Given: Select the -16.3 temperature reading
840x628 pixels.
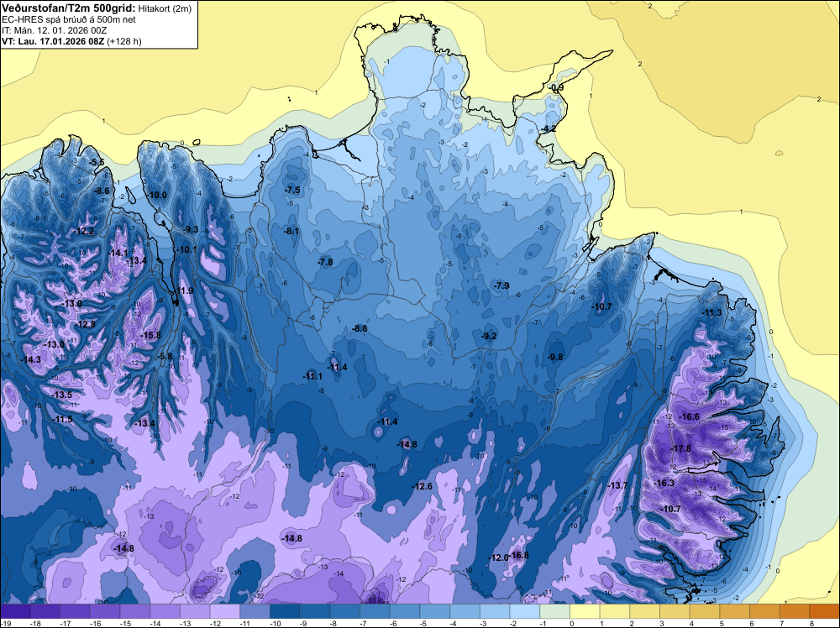Looking at the screenshot, I should tap(664, 483).
